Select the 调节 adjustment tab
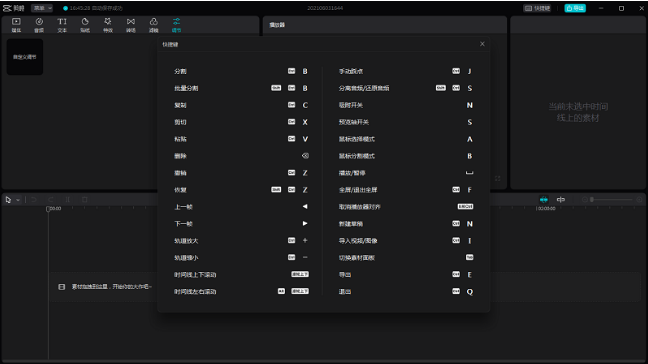 (x=176, y=25)
